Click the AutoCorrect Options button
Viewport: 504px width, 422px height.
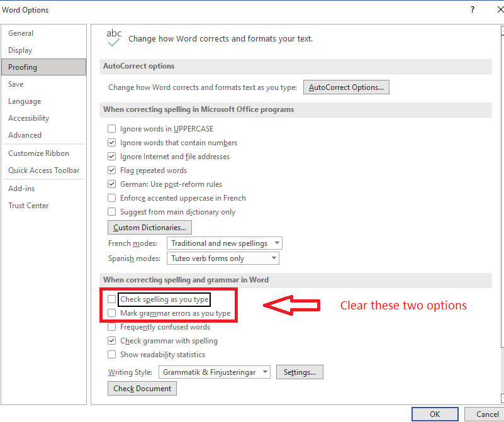coord(346,87)
